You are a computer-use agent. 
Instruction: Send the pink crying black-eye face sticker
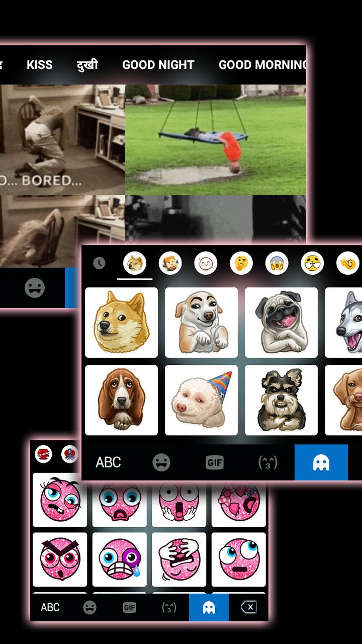(120, 559)
